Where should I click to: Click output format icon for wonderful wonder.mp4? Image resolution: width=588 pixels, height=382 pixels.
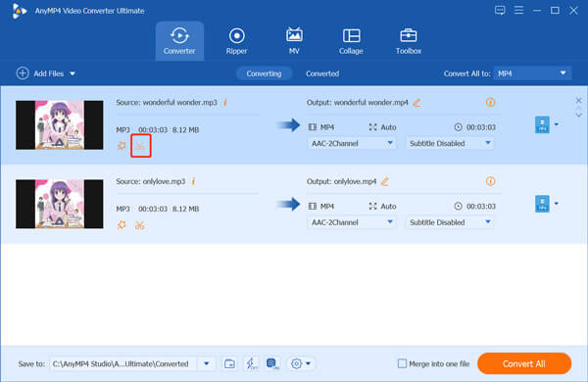(542, 124)
